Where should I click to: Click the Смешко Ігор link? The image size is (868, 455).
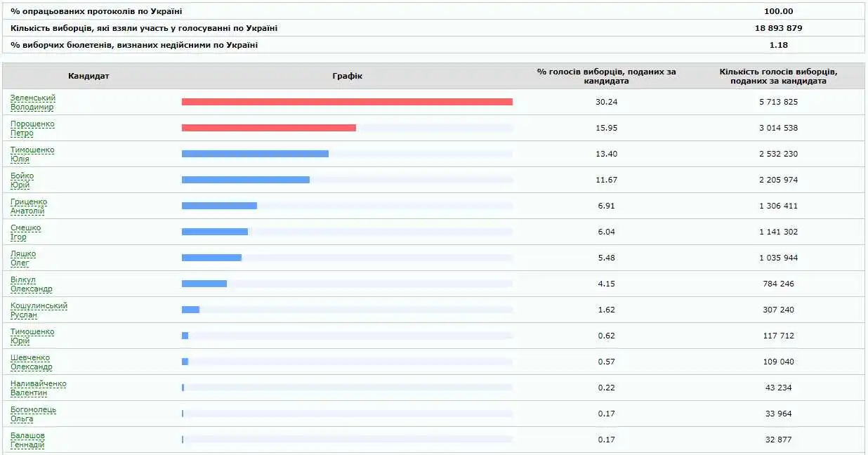[26, 232]
